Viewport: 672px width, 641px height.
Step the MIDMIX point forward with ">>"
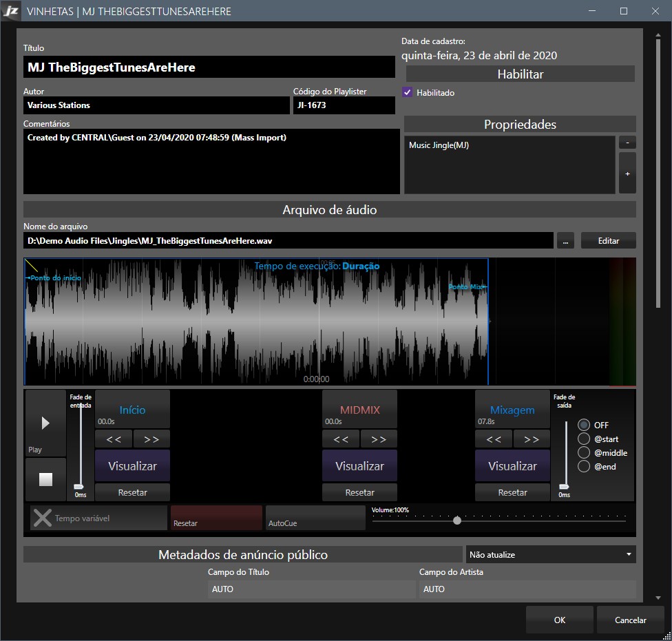pyautogui.click(x=378, y=439)
